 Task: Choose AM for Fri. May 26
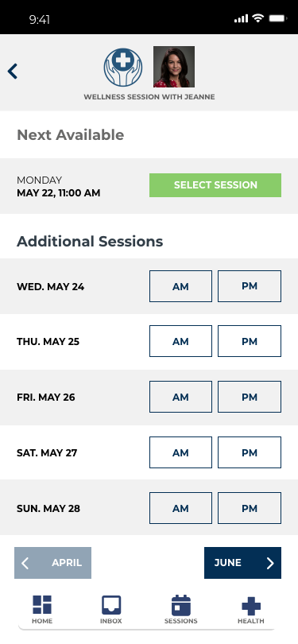tap(180, 397)
